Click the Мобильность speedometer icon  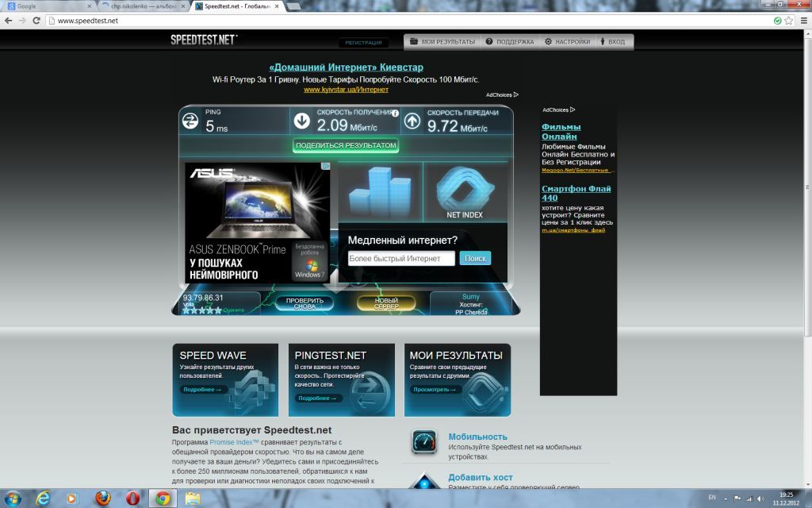[424, 443]
